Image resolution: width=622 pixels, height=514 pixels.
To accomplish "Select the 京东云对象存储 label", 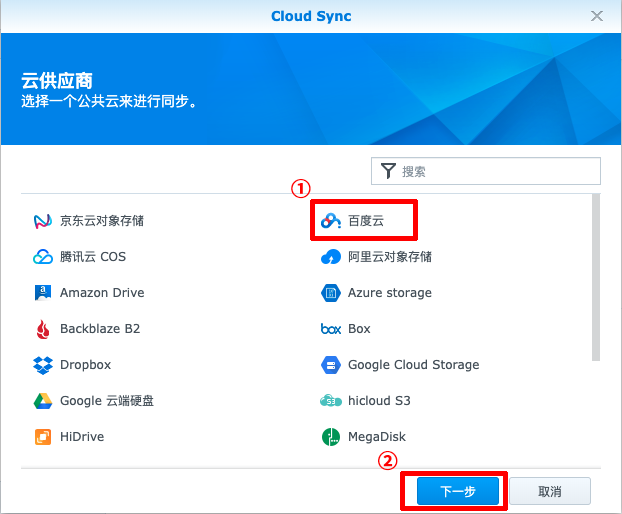I will (102, 221).
